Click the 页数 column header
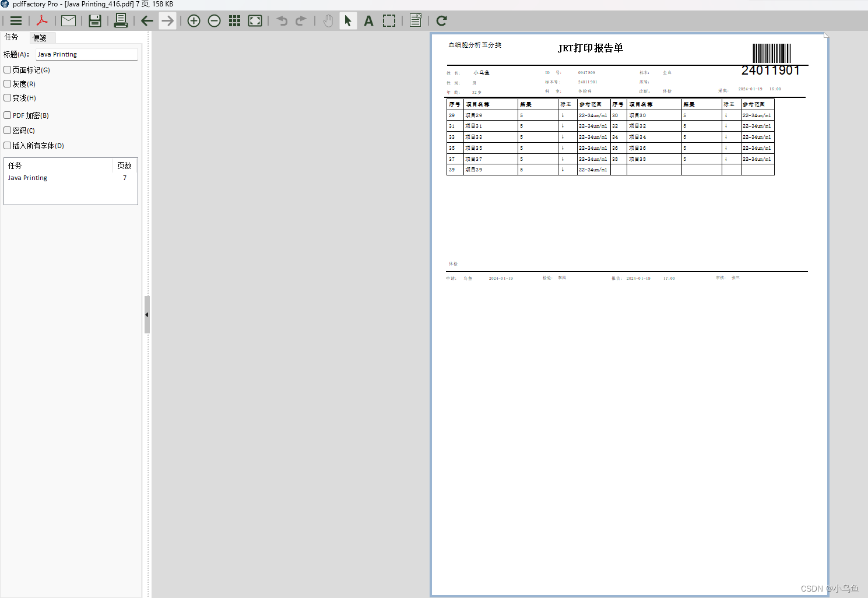868x598 pixels. (x=124, y=166)
